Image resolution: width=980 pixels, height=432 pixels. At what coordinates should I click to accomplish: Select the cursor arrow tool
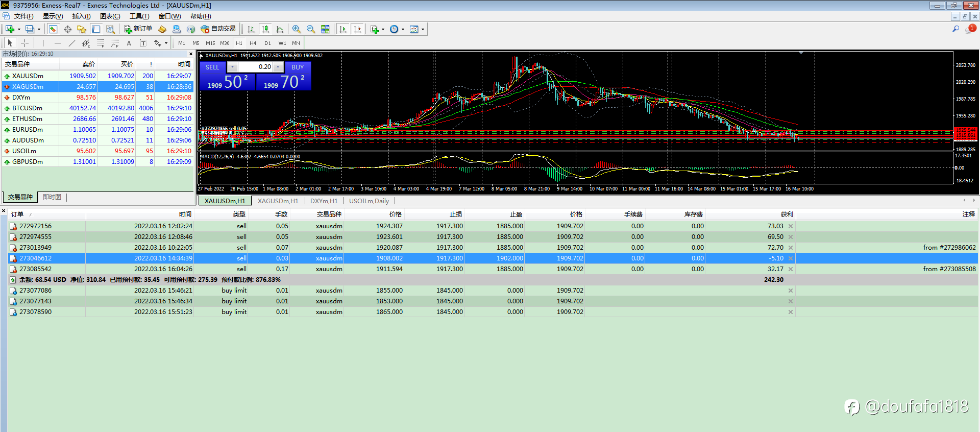tap(10, 43)
